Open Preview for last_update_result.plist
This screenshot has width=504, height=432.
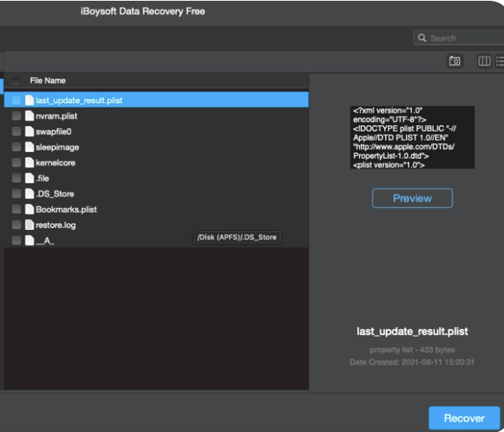tap(412, 198)
